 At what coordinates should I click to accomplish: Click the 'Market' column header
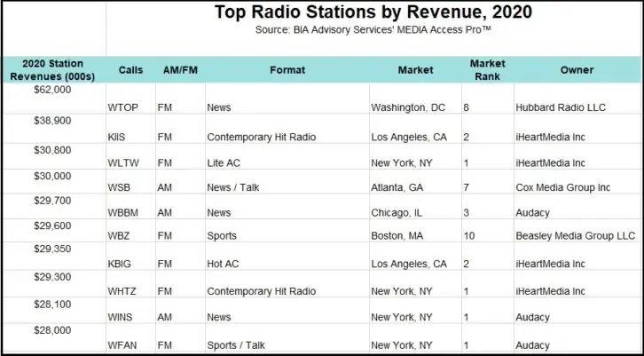[x=416, y=70]
